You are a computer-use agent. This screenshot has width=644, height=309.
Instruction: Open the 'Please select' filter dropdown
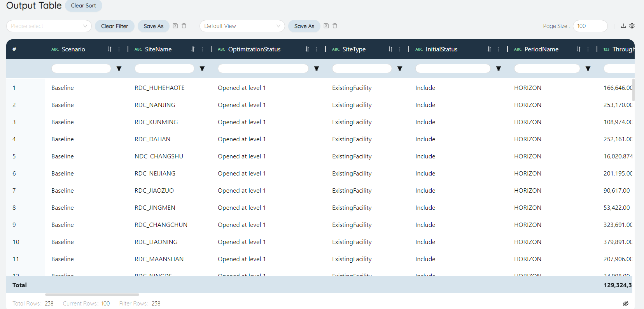[x=49, y=26]
